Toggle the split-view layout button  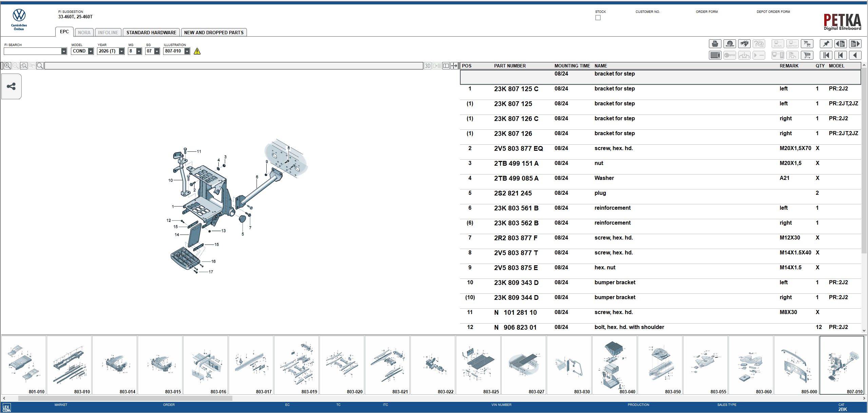446,65
